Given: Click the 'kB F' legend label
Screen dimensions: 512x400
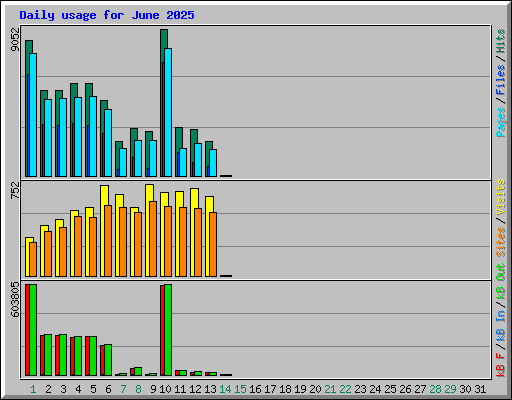Looking at the screenshot, I should point(501,365).
